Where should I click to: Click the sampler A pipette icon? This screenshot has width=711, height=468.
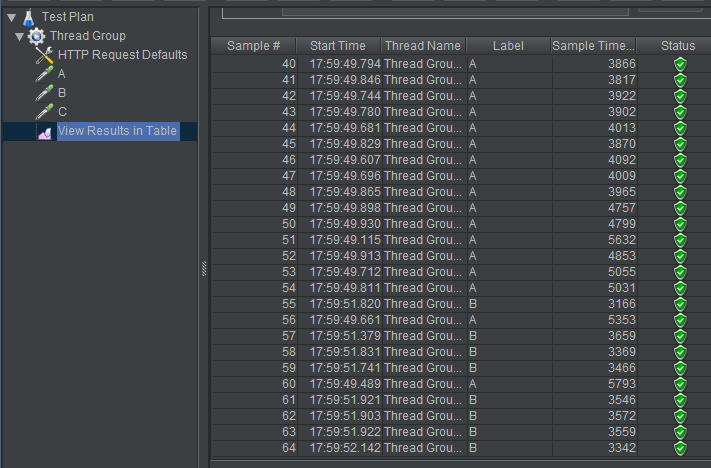coord(44,74)
